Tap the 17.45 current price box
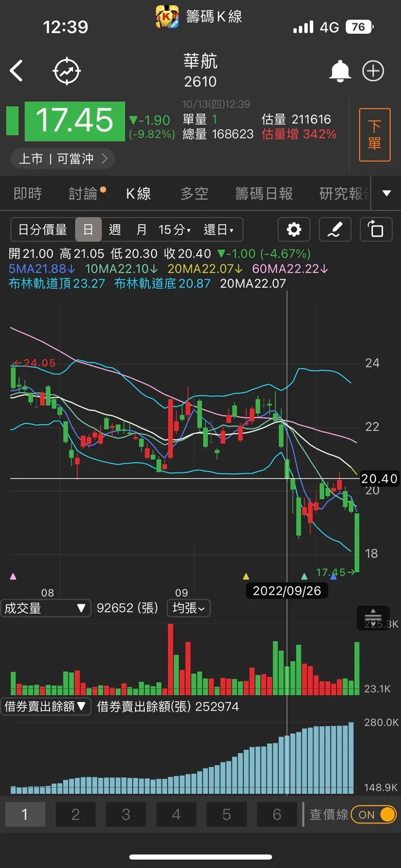This screenshot has width=401, height=868. point(75,121)
